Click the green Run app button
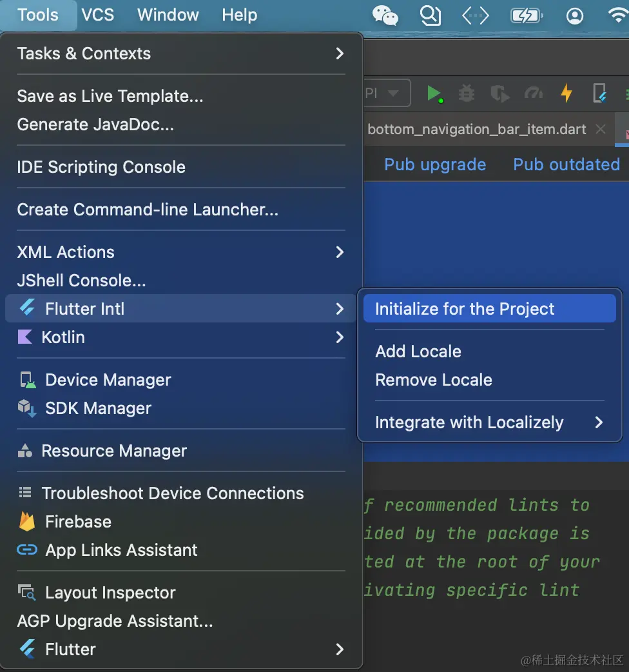The height and width of the screenshot is (672, 629). pos(434,94)
